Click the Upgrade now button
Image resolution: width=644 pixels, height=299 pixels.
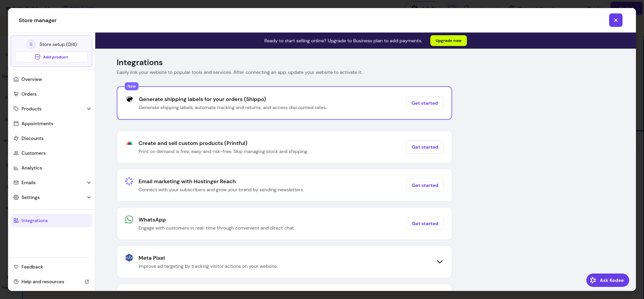[x=448, y=41]
